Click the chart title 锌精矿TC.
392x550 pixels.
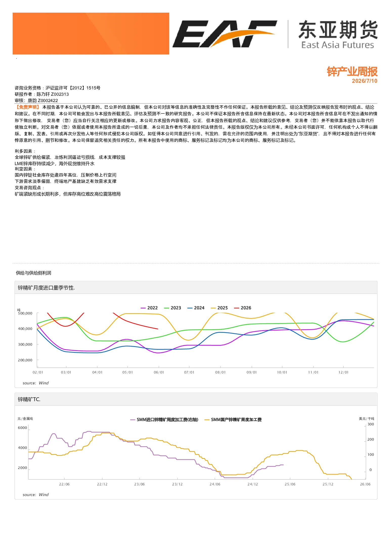point(29,399)
